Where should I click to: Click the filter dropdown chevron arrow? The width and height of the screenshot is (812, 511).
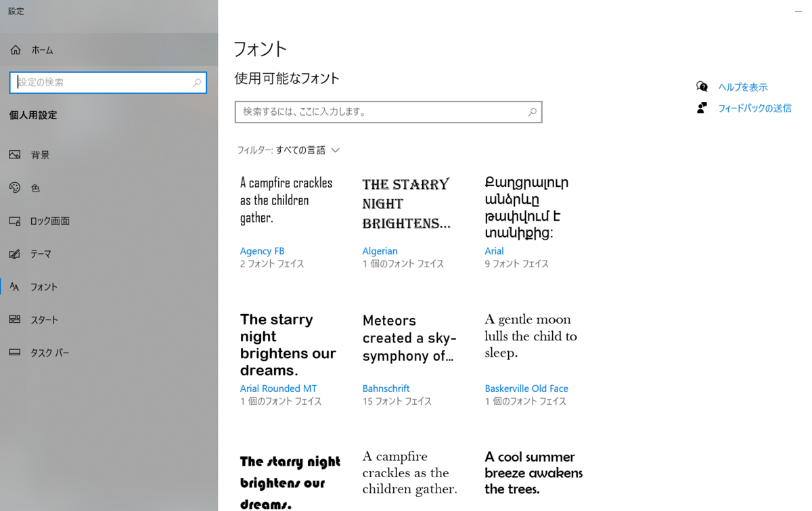click(335, 150)
